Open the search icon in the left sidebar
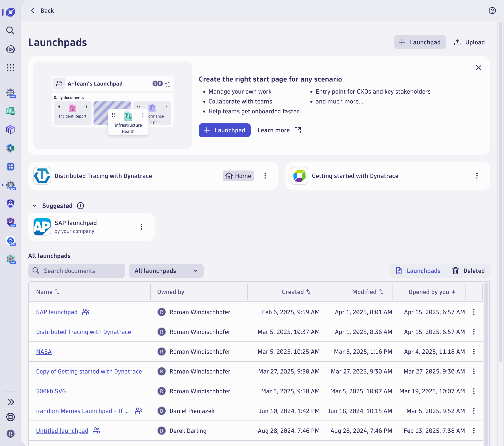The width and height of the screenshot is (504, 446). pos(10,31)
